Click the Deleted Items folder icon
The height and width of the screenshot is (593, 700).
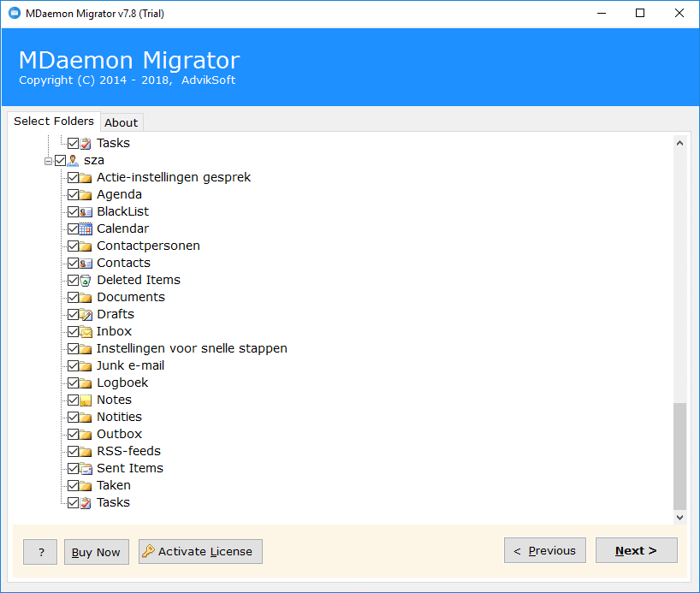tap(84, 280)
